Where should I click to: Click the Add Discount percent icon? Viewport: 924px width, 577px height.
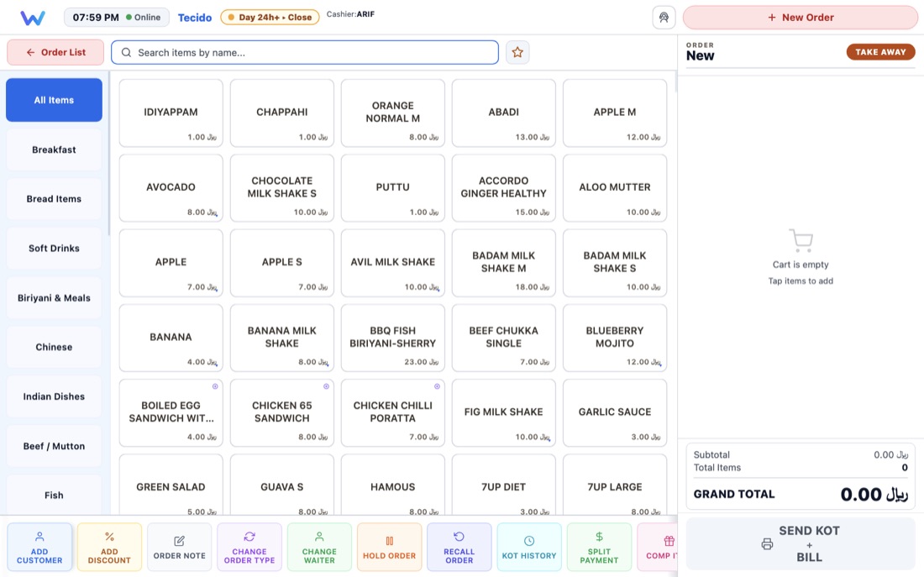[x=109, y=537]
